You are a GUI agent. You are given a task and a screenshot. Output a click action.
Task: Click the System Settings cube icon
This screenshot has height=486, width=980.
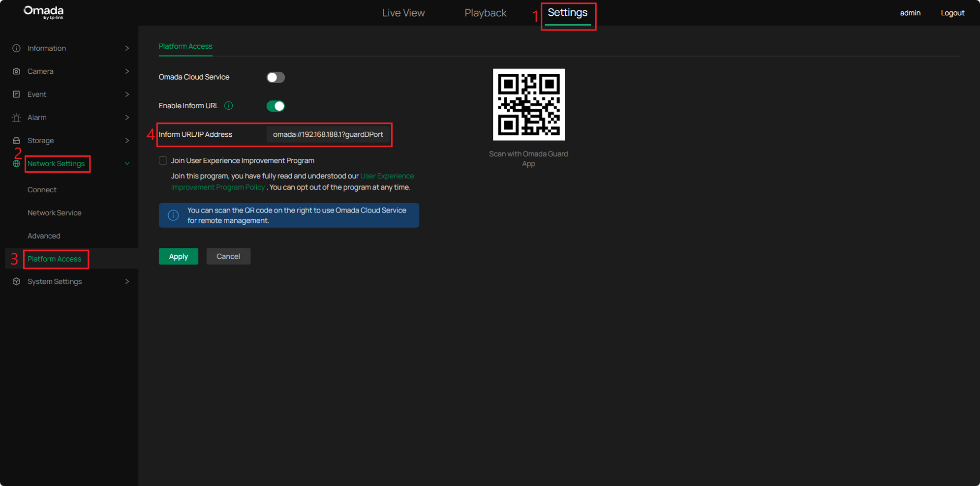click(16, 281)
